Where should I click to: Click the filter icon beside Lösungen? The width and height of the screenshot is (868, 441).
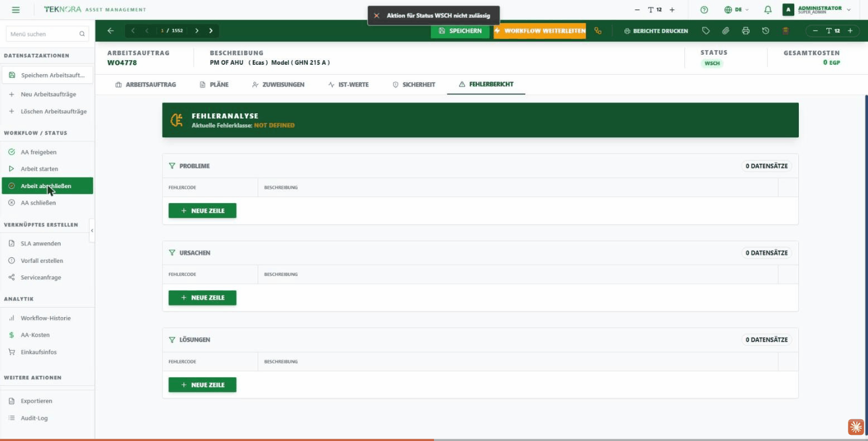coord(172,339)
